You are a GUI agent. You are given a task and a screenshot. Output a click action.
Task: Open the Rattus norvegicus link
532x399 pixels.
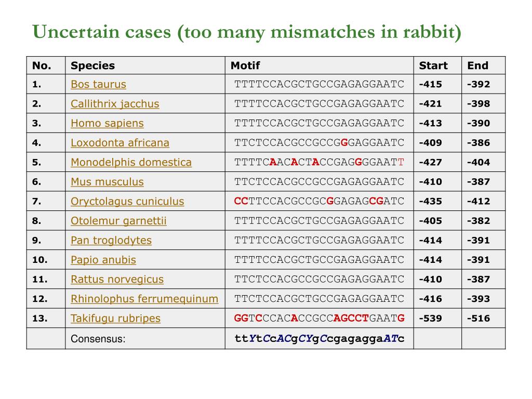[117, 279]
